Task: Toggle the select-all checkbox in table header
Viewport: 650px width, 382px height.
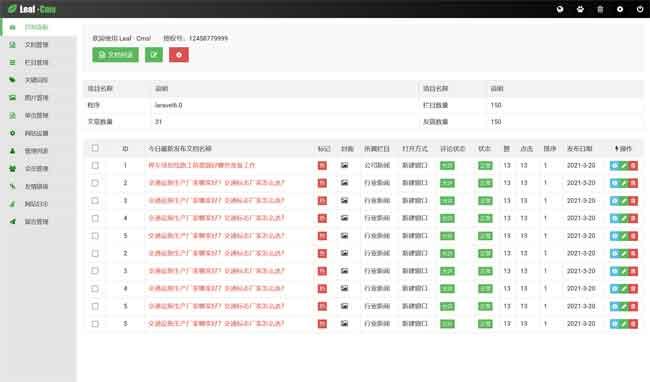Action: click(x=95, y=148)
